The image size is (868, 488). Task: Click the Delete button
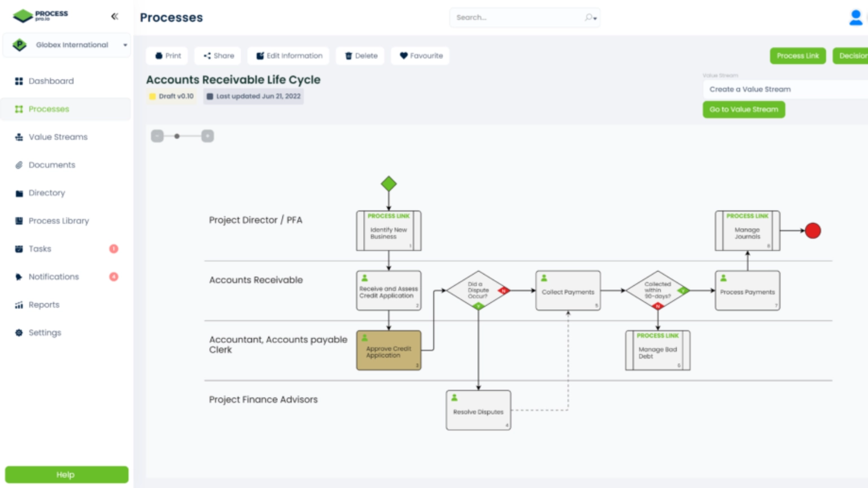coord(361,56)
